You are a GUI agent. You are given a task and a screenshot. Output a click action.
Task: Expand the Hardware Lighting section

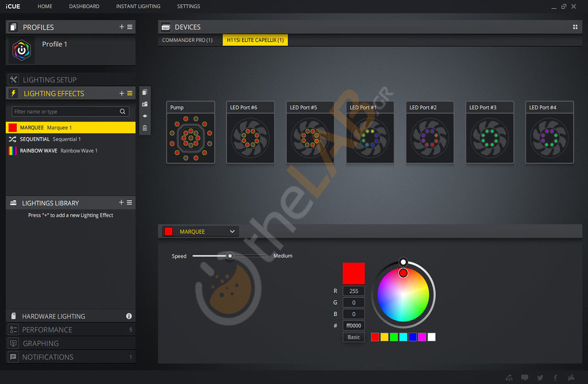(x=71, y=316)
